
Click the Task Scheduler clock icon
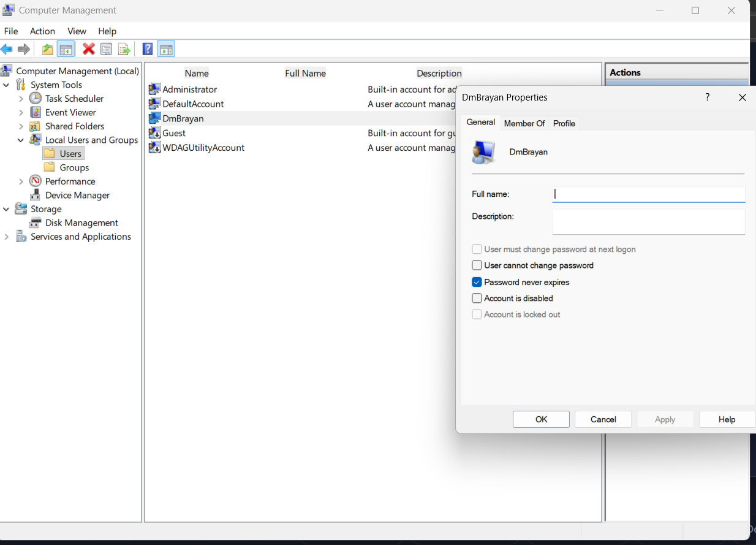click(36, 98)
